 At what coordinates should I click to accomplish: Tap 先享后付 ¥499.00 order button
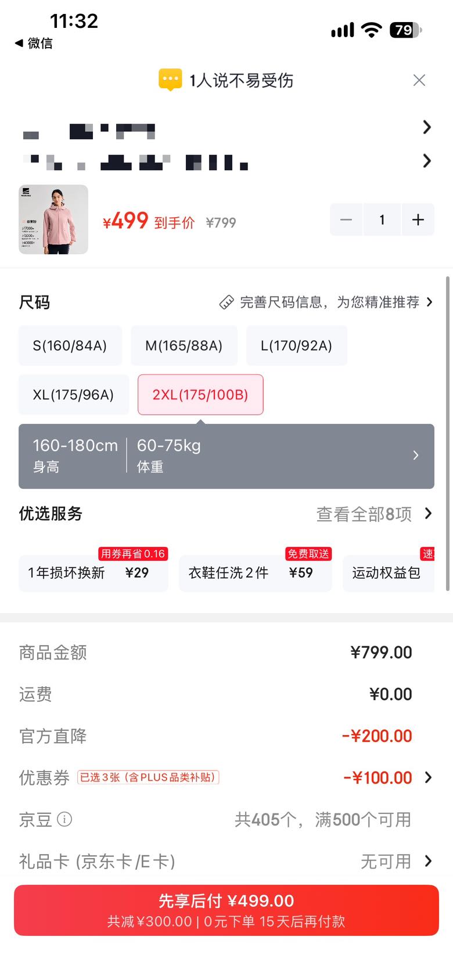click(x=227, y=910)
